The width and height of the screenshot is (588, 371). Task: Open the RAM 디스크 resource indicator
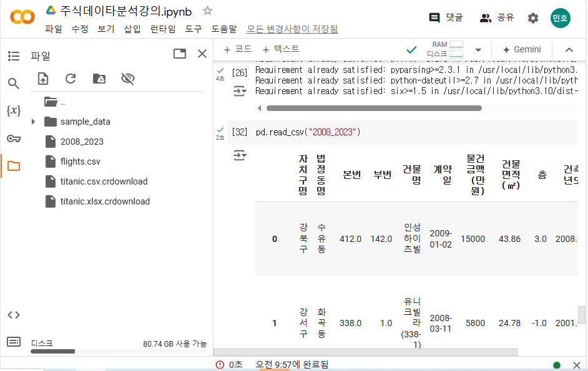[445, 49]
